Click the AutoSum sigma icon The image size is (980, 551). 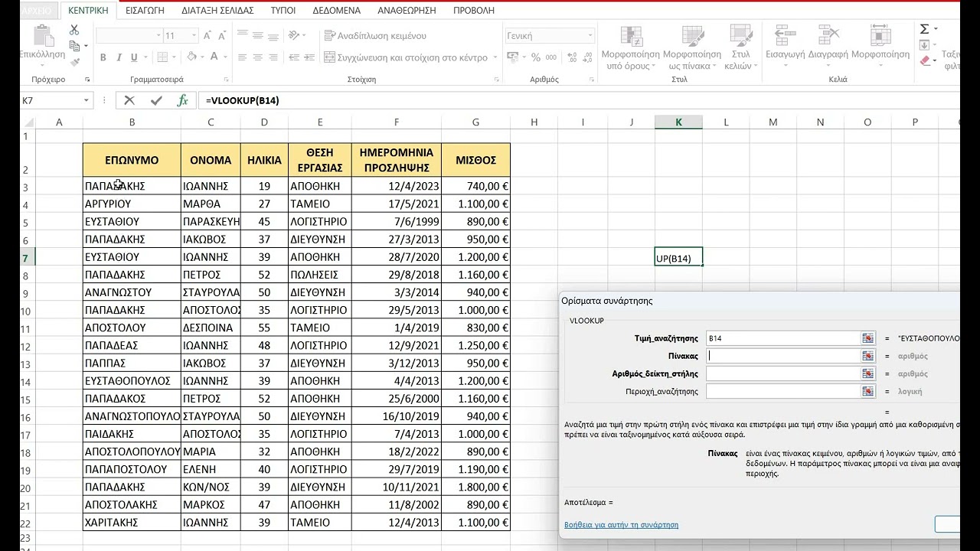tap(924, 29)
